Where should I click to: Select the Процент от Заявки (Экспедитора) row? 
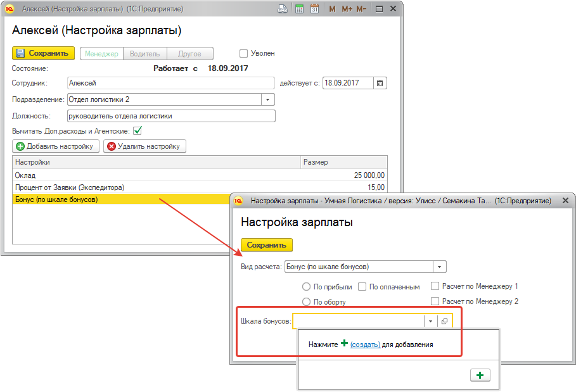coord(200,187)
